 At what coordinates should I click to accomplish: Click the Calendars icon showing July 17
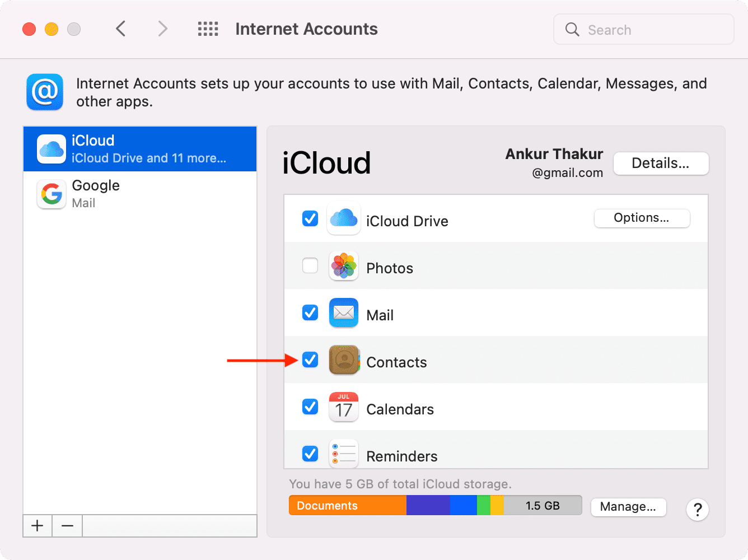pos(343,407)
